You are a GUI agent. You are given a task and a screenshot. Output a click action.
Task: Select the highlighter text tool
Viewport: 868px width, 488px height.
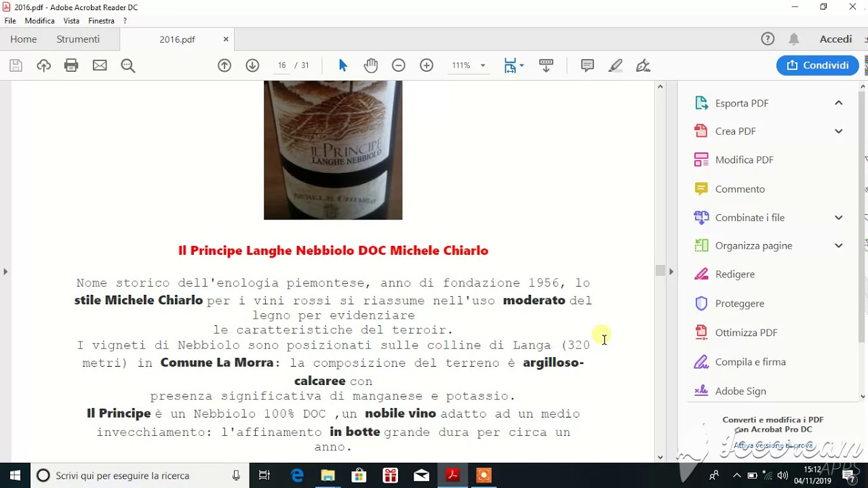616,66
